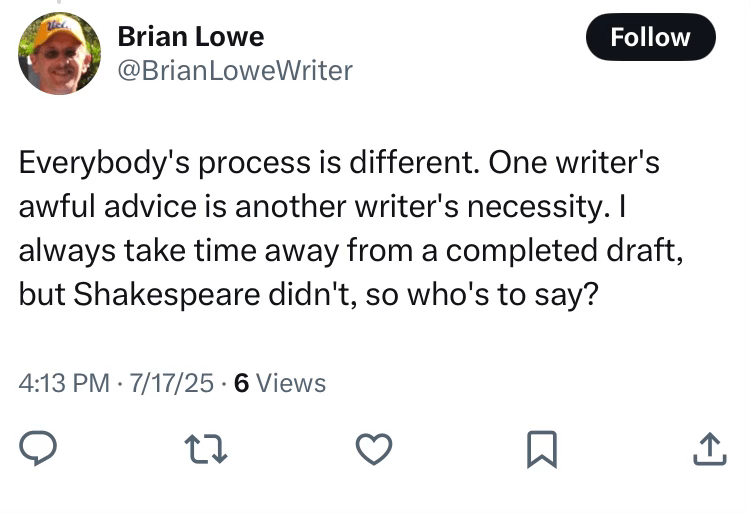Click the 4:13 PM timestamp
Viewport: 750px width, 513px height.
(x=62, y=382)
